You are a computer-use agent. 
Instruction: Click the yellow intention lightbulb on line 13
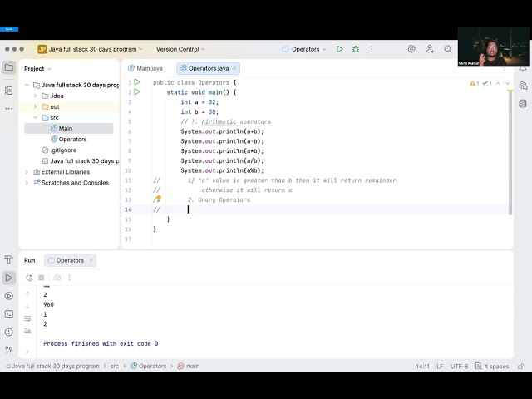coord(159,198)
